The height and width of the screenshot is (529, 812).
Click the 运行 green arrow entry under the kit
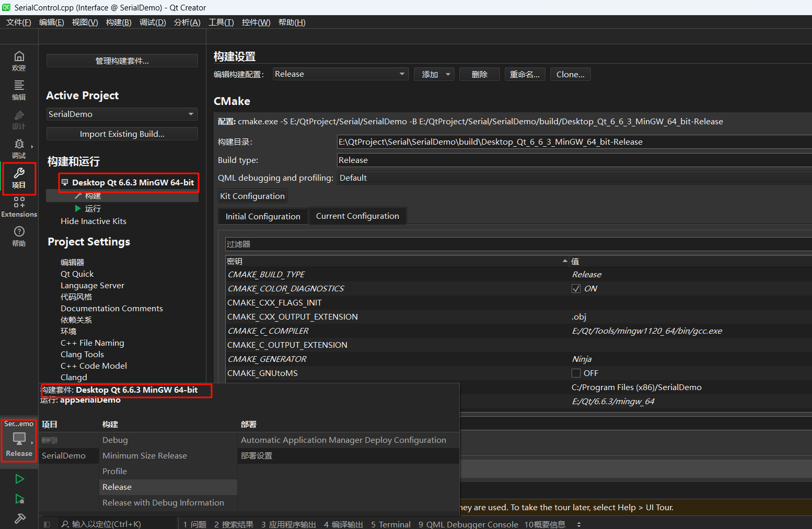click(x=87, y=208)
